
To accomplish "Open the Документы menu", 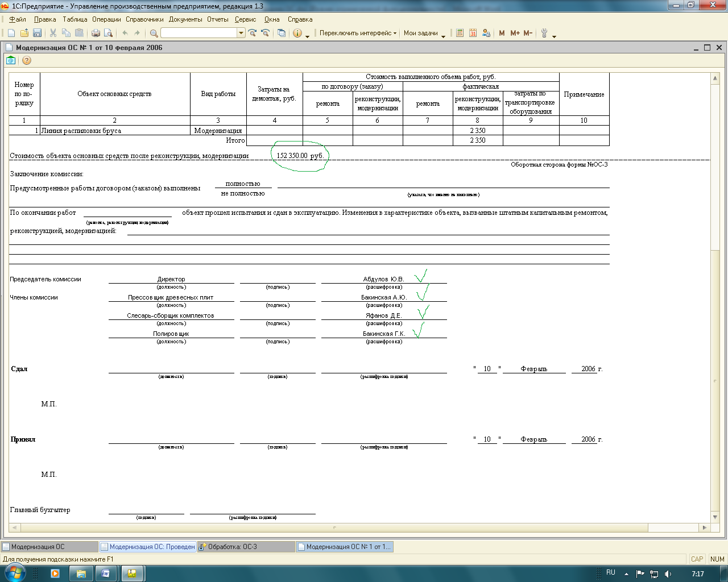I will pos(185,19).
